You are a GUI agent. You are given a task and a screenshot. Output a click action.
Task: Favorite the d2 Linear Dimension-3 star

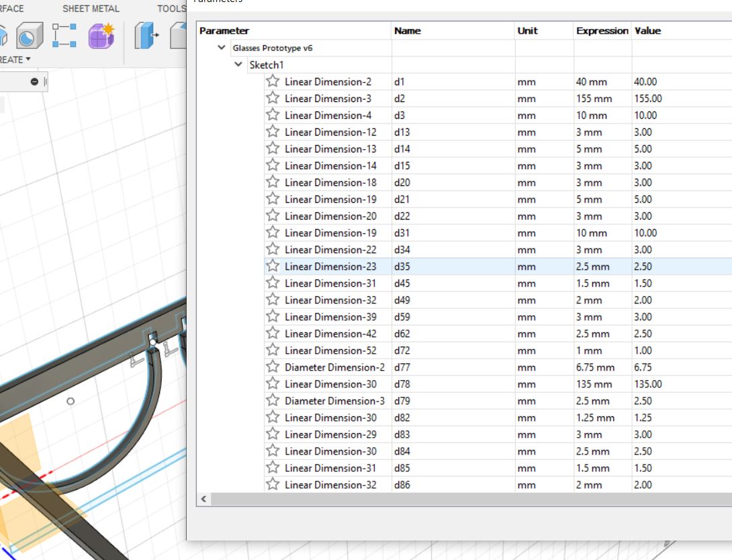pyautogui.click(x=273, y=98)
